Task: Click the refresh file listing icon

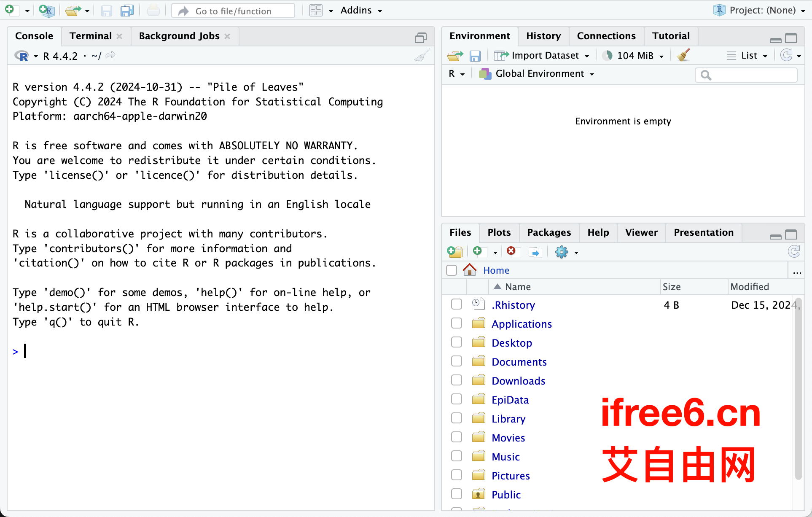Action: point(794,252)
